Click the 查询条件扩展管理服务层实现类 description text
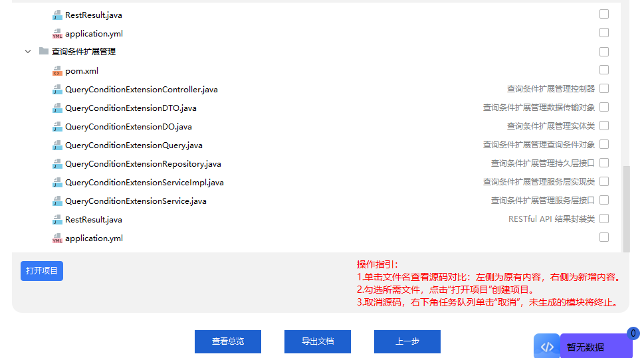This screenshot has height=358, width=644. (539, 182)
